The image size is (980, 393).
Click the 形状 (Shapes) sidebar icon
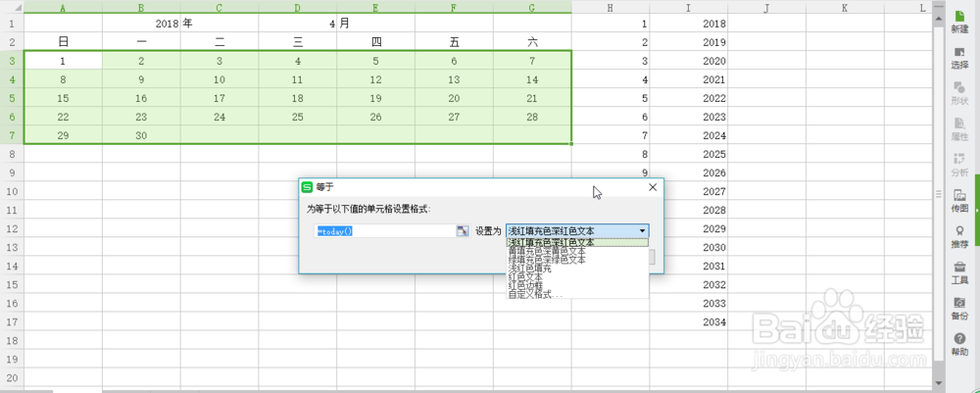point(959,93)
